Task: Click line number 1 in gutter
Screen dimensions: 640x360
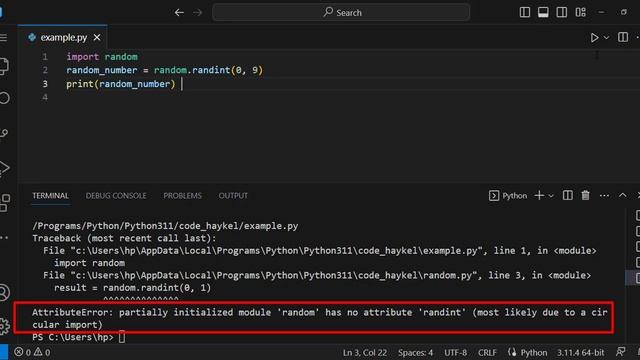Action: pyautogui.click(x=45, y=57)
